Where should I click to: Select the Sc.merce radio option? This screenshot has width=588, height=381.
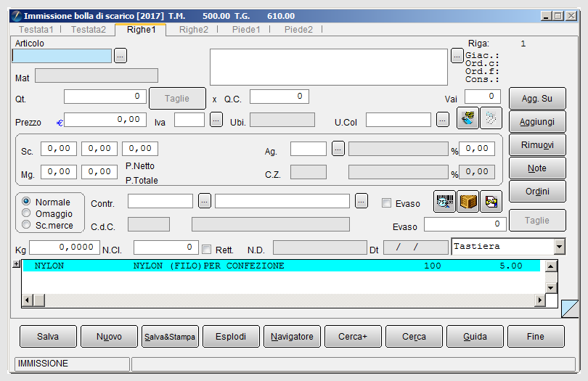tap(26, 225)
